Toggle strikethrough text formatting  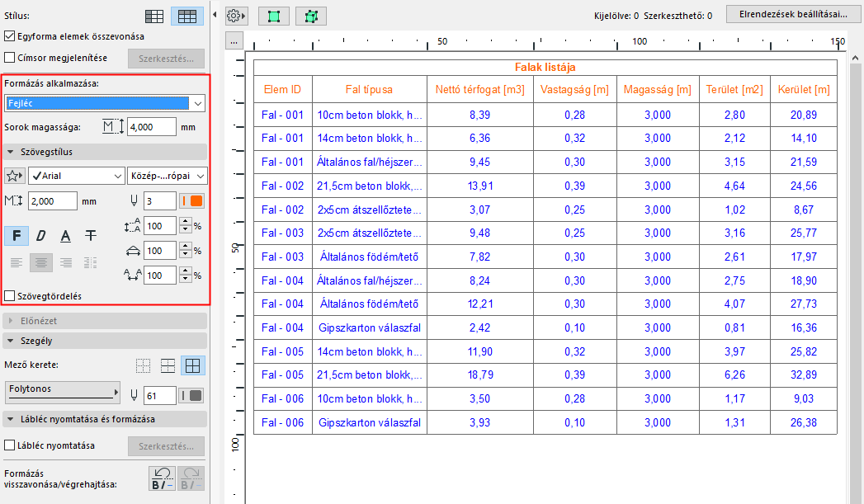click(91, 236)
